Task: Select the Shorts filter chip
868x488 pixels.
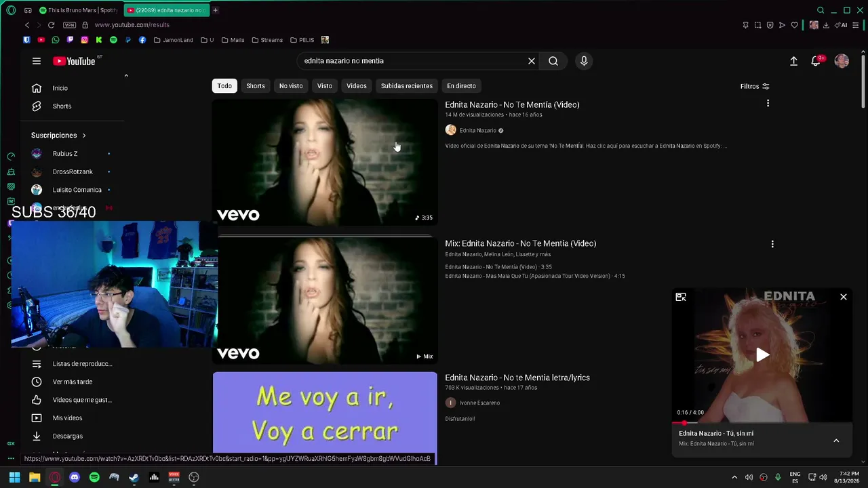Action: pos(256,86)
